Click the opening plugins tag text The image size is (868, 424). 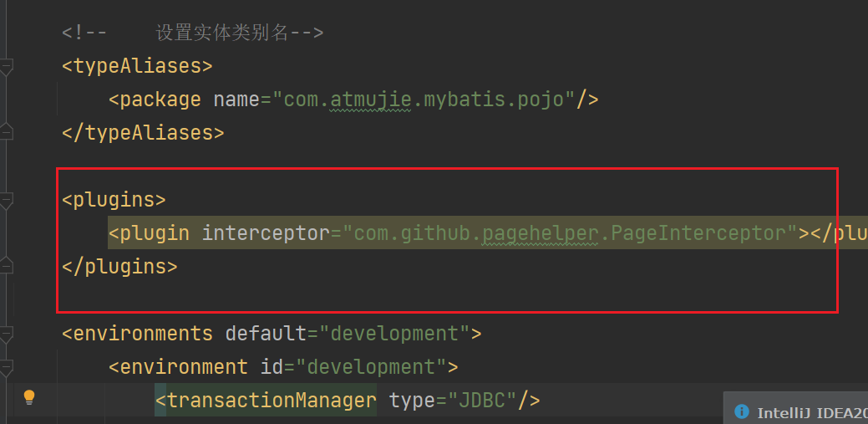tap(114, 200)
